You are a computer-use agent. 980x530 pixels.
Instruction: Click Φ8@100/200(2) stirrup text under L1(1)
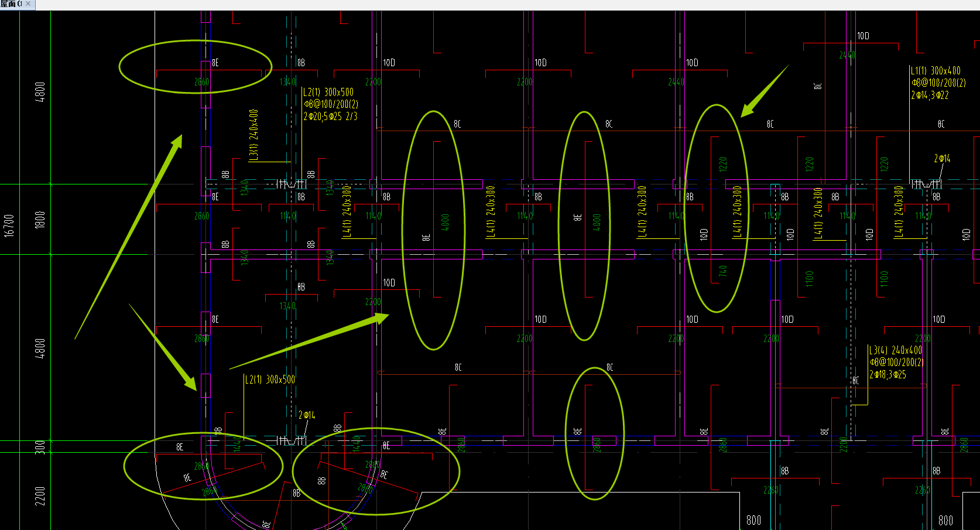coord(938,83)
